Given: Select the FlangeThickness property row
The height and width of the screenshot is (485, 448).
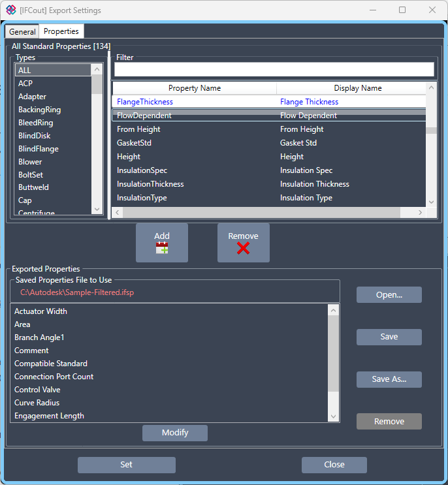Looking at the screenshot, I should tap(269, 102).
